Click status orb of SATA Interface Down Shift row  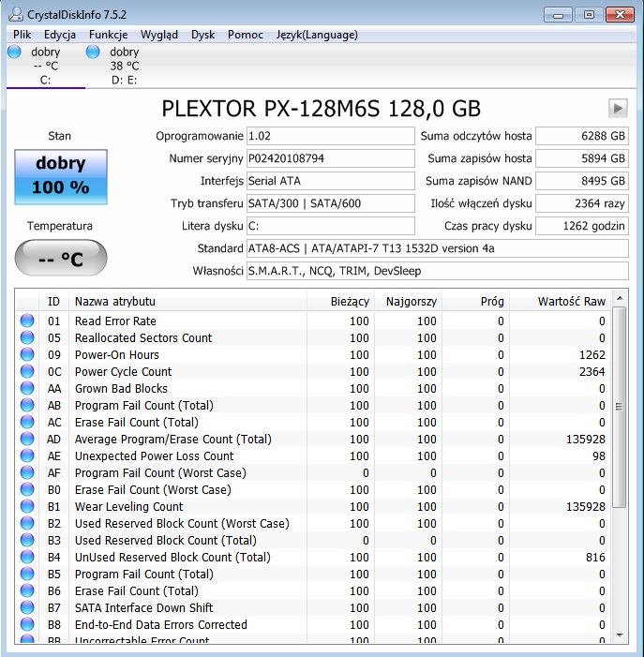27,607
